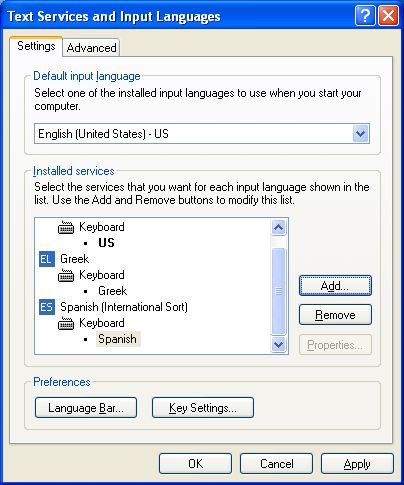
Task: Click the ES Spanish language icon
Action: [x=46, y=307]
